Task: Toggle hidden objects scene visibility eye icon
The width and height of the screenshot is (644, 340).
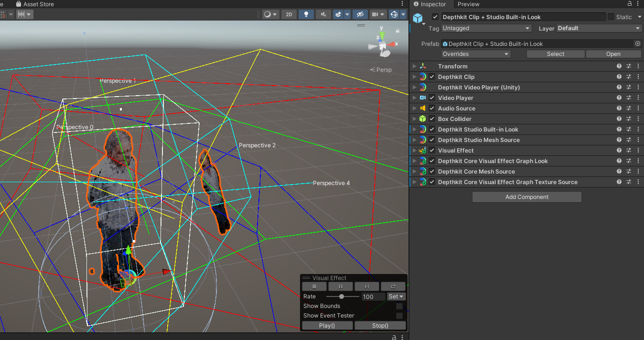Action: 360,14
